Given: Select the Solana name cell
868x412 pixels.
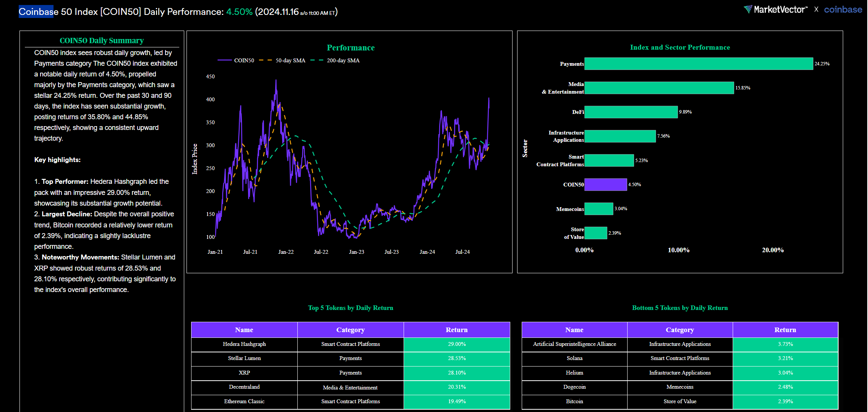Looking at the screenshot, I should pyautogui.click(x=574, y=358).
